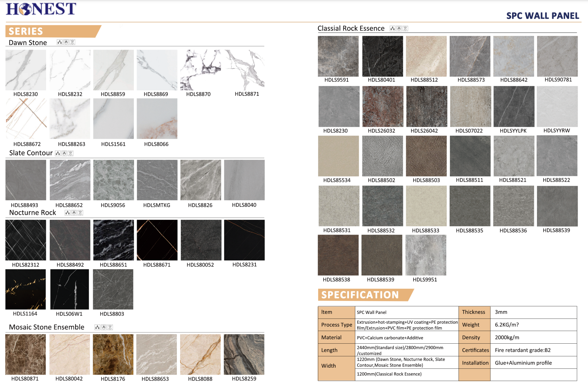Select the HDLS9591 rock sample
This screenshot has width=588, height=384.
coord(338,56)
